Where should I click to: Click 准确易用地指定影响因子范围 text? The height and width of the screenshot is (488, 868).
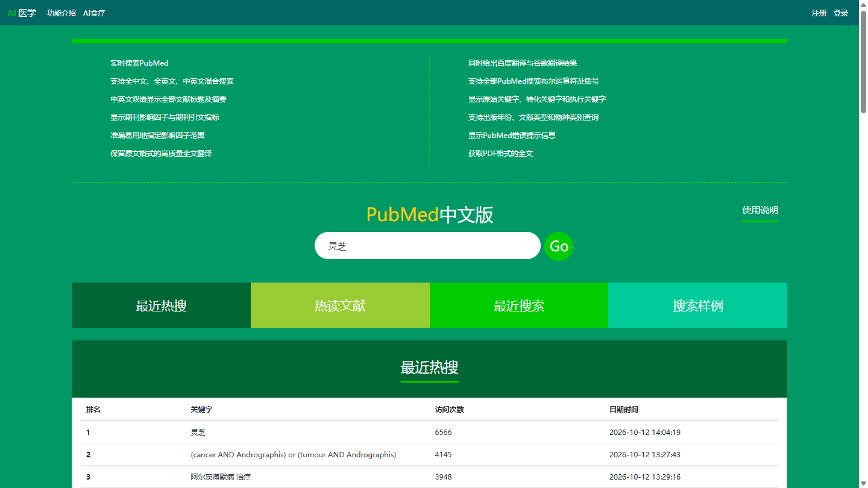(157, 136)
